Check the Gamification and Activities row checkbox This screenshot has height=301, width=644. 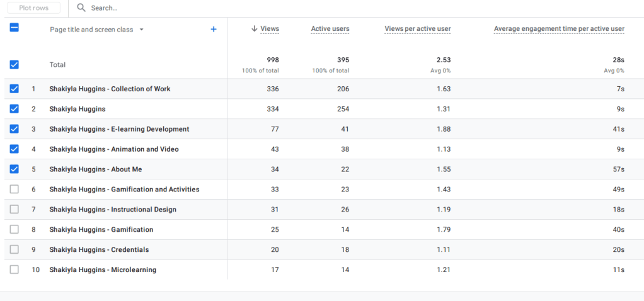(x=14, y=189)
